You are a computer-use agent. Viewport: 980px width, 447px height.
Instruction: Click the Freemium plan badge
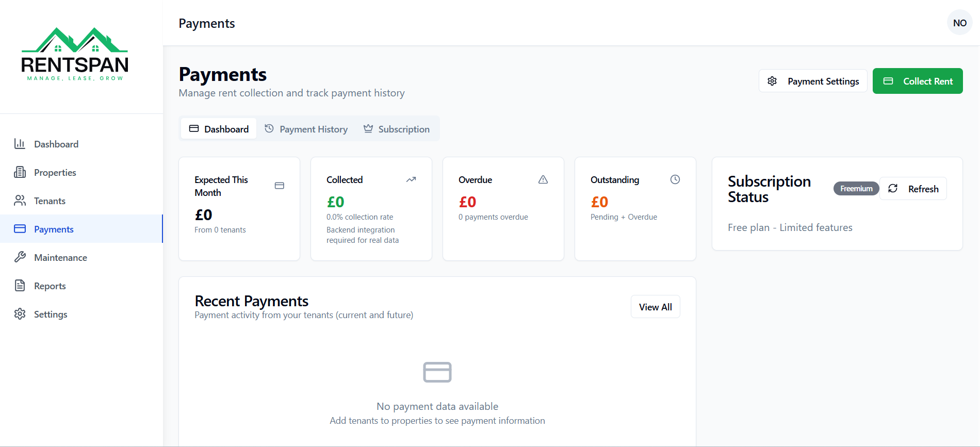click(856, 189)
